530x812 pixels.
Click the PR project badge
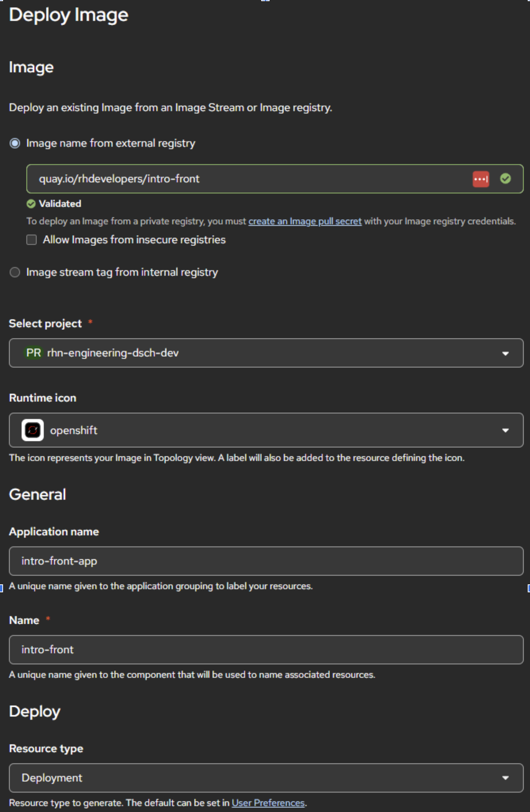tap(33, 353)
